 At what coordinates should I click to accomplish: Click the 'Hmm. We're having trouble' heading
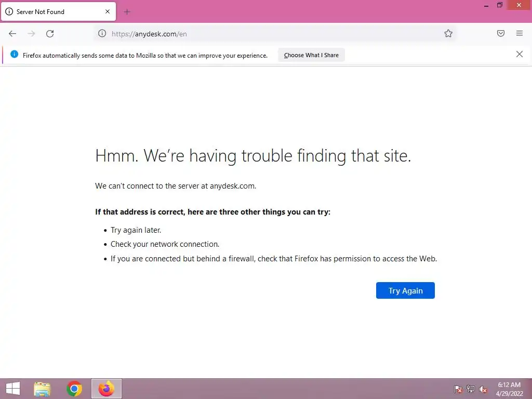[x=253, y=156]
